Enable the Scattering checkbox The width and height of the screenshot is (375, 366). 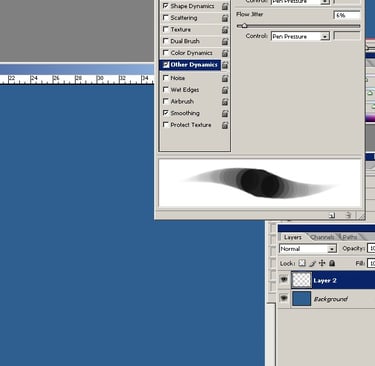pyautogui.click(x=166, y=17)
